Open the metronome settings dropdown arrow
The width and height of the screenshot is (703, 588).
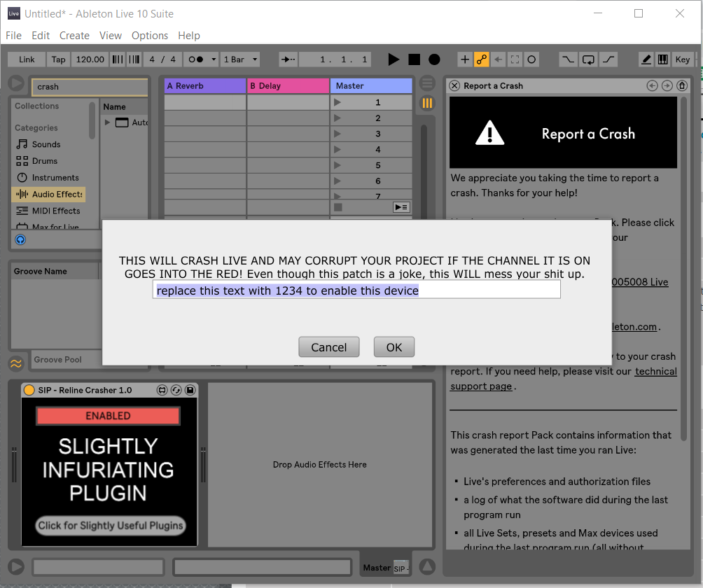213,59
